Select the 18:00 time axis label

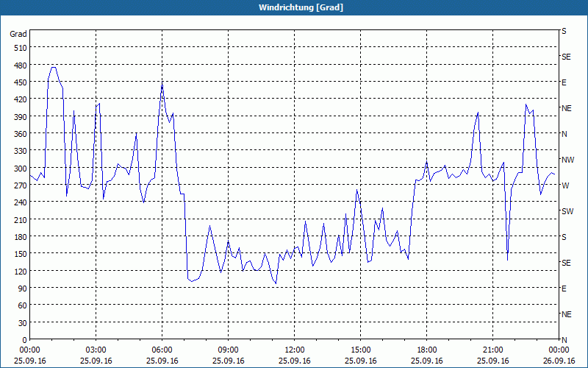click(x=427, y=350)
